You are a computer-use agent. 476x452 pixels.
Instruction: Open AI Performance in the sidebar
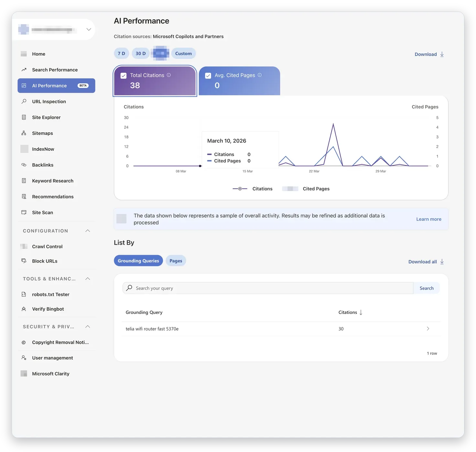point(56,86)
